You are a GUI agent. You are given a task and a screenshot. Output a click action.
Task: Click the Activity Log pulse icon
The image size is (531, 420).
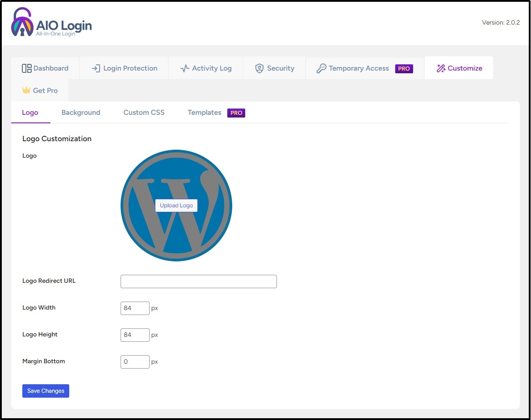(x=185, y=68)
